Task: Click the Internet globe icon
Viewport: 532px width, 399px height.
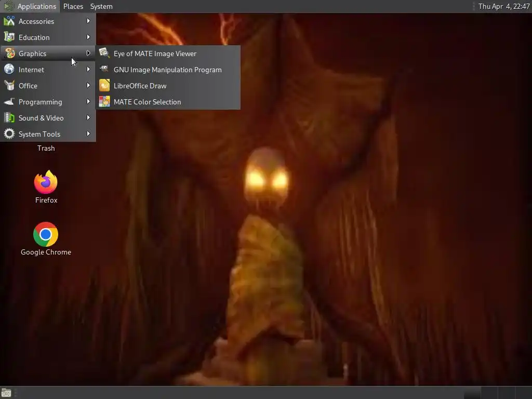Action: coord(9,69)
